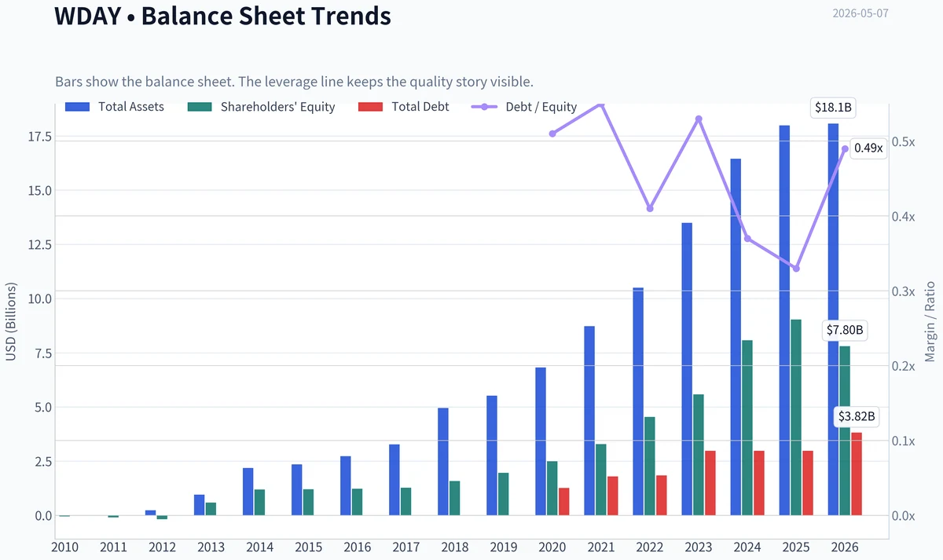
Task: Click the $7.80B data label
Action: pyautogui.click(x=844, y=330)
